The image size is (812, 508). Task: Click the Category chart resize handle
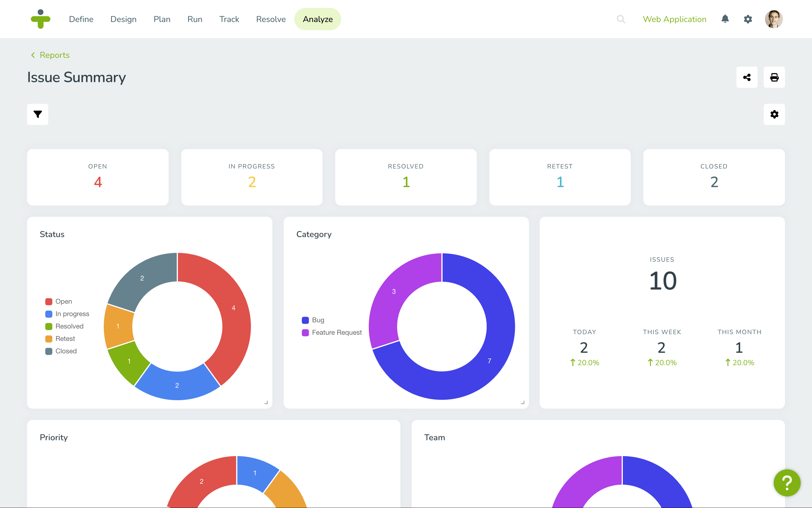click(x=522, y=402)
